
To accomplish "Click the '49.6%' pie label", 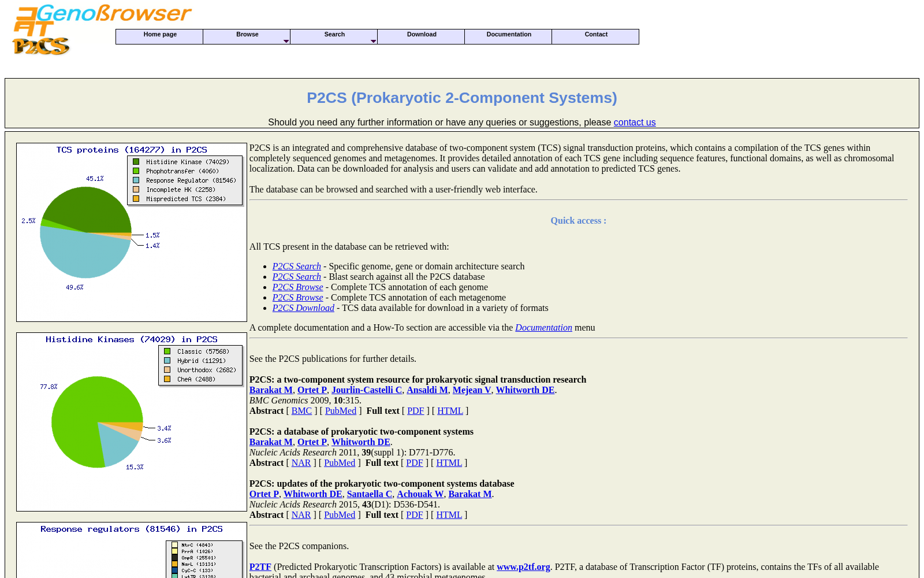I will [74, 287].
